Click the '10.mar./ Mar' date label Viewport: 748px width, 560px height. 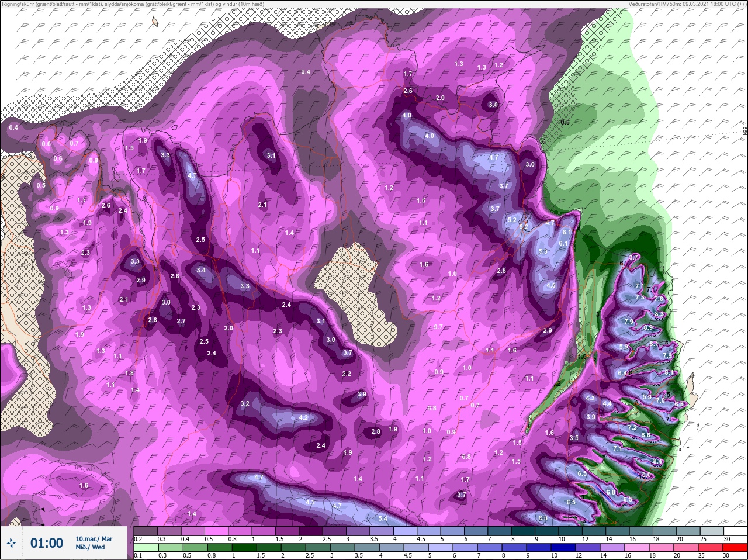click(94, 538)
